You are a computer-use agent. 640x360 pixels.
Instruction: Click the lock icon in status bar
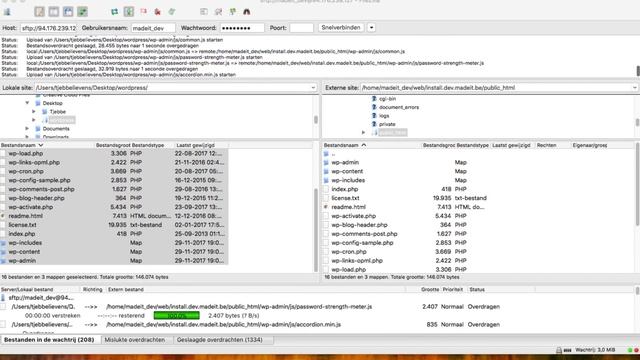pos(559,350)
